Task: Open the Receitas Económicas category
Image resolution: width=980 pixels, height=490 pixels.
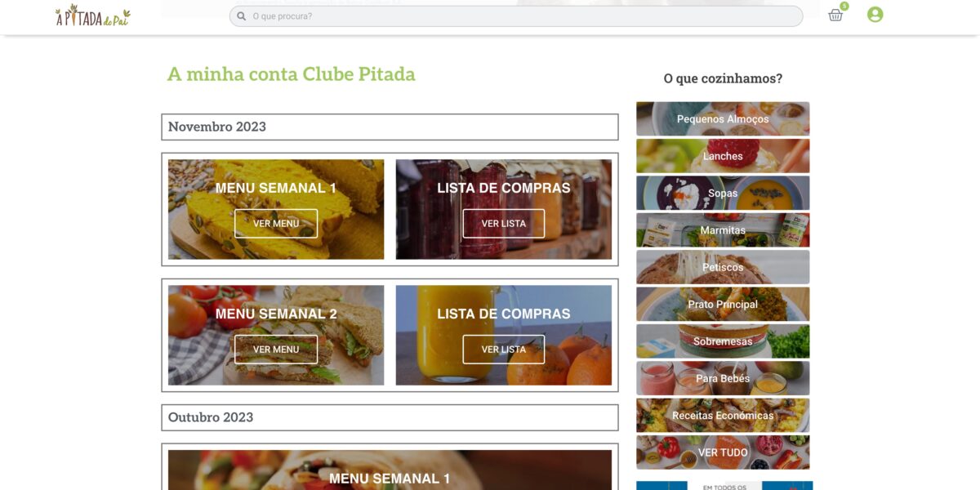Action: click(x=723, y=416)
